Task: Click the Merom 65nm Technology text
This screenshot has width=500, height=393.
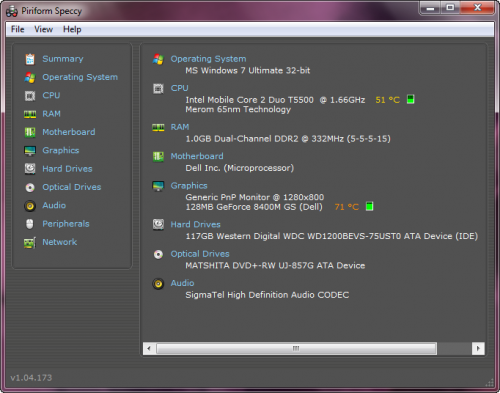Action: coord(238,110)
